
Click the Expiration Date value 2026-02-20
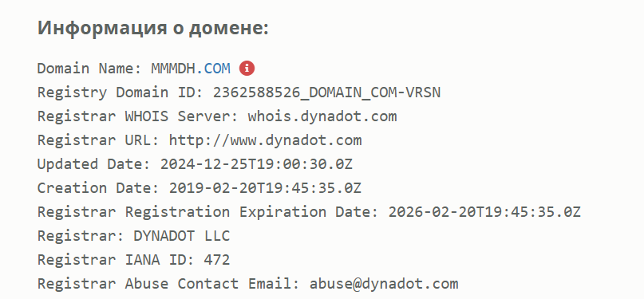484,212
